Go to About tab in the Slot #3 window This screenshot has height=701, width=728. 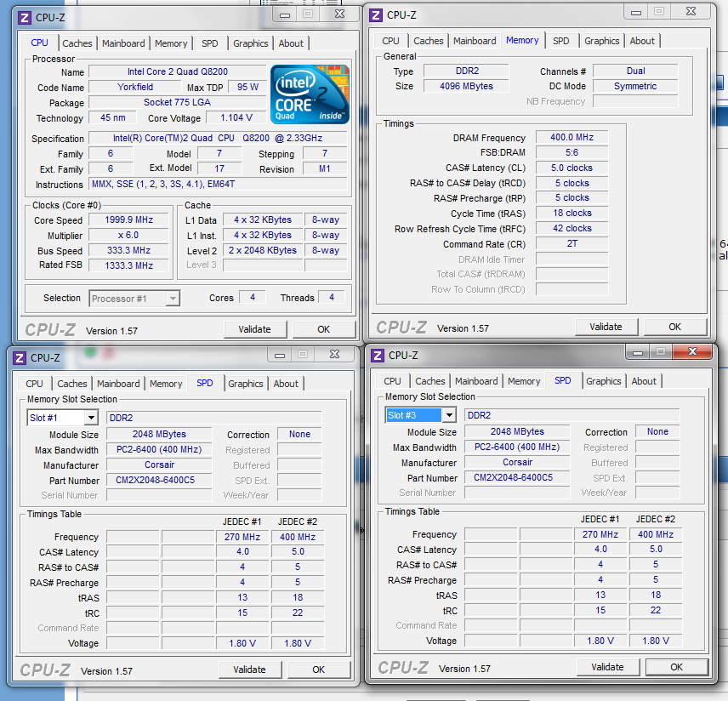(644, 381)
